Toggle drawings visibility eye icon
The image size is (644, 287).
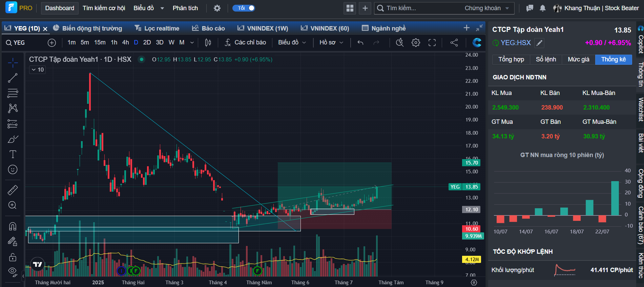13,271
